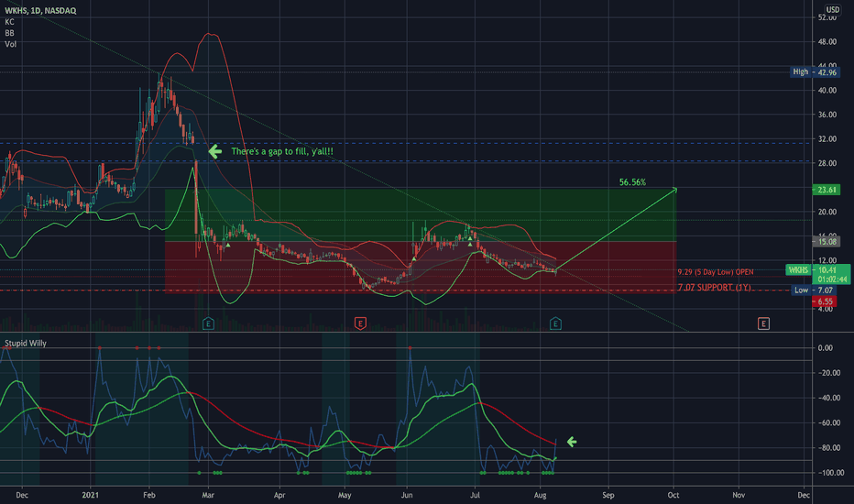
Task: Click the Sep label on time axis
Action: tap(608, 495)
